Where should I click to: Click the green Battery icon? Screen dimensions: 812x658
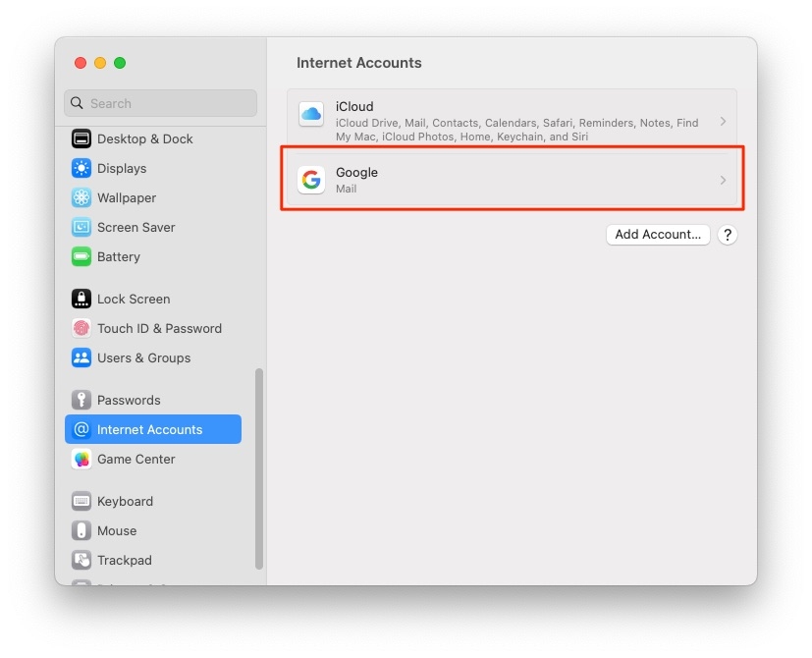(81, 256)
